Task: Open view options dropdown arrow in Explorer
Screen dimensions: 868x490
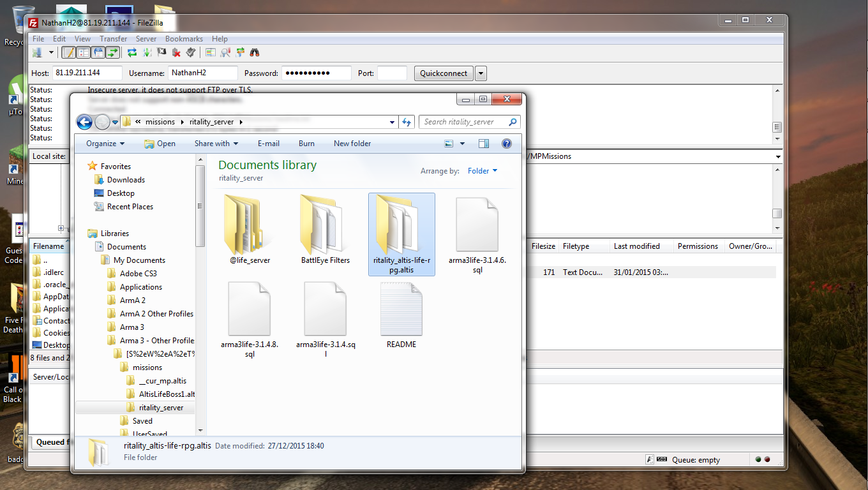Action: point(462,144)
